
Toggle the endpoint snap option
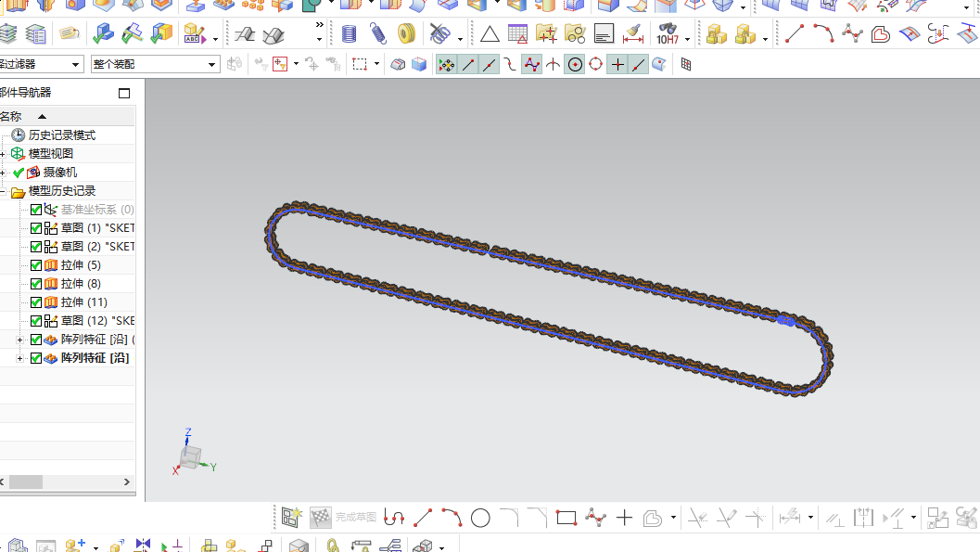tap(467, 64)
